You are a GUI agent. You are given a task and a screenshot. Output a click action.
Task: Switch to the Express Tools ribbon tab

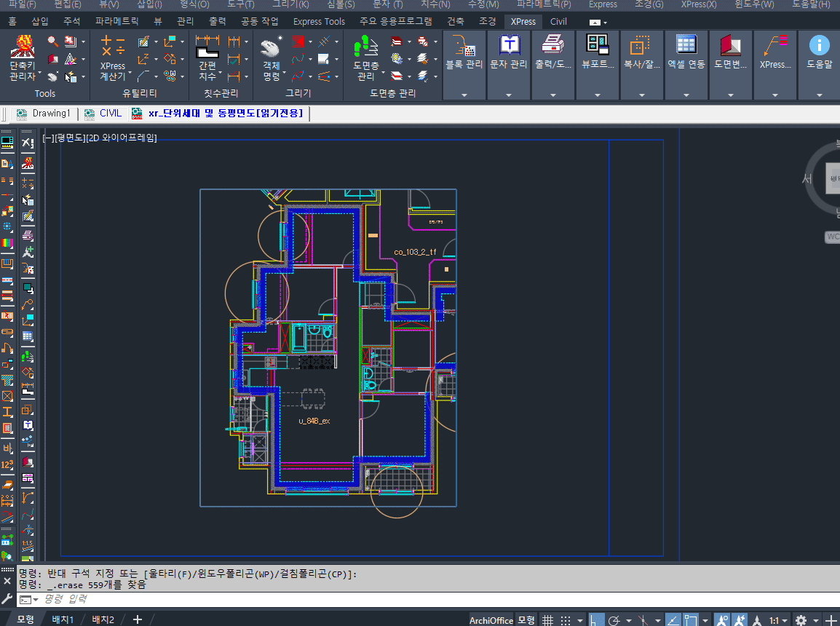[x=319, y=21]
